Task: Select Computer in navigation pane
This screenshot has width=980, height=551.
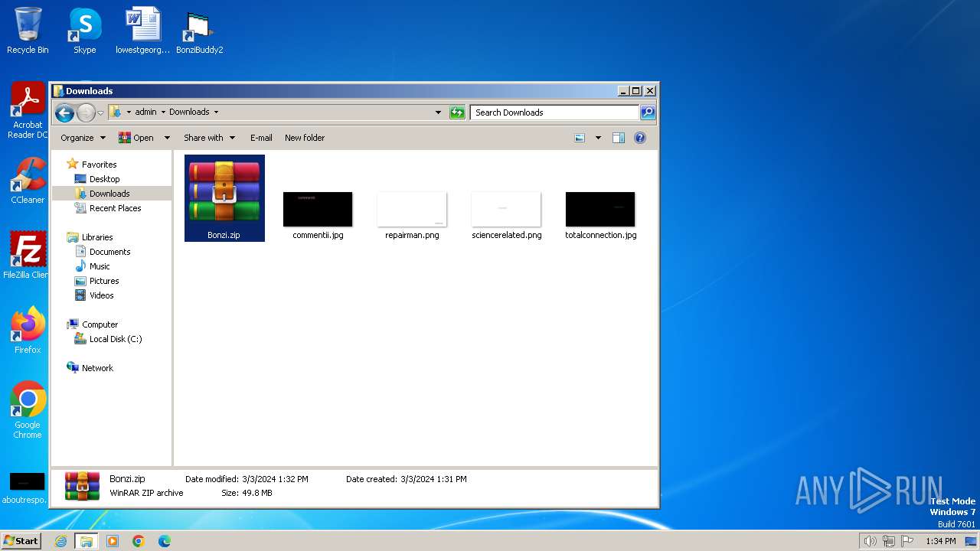Action: (100, 324)
